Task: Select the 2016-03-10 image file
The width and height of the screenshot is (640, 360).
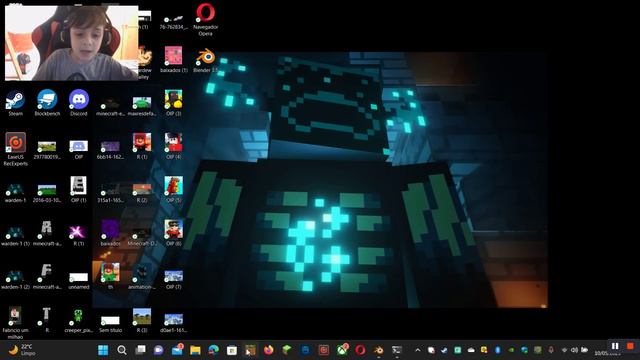Action: 47,193
